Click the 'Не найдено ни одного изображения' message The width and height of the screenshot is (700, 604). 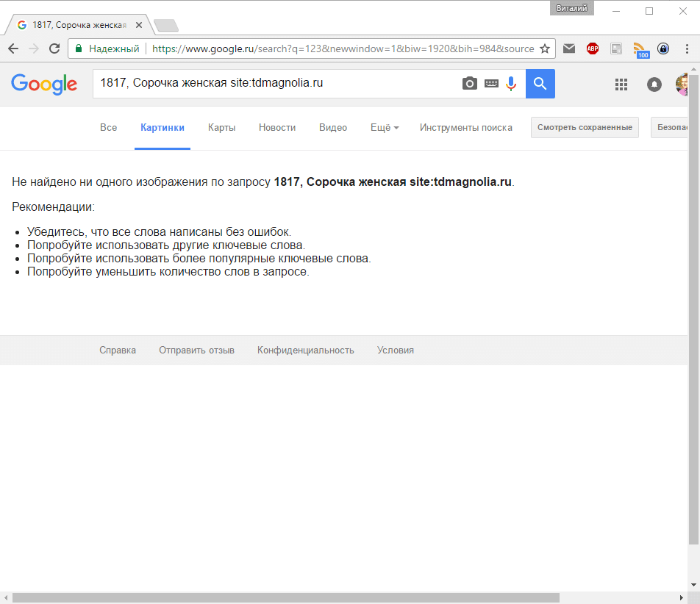click(x=263, y=182)
